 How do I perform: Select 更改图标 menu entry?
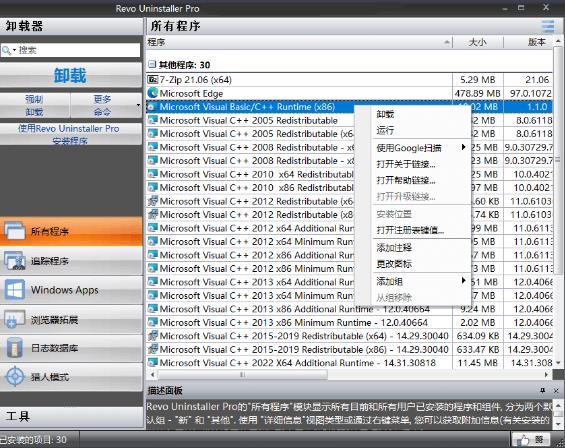[x=394, y=264]
